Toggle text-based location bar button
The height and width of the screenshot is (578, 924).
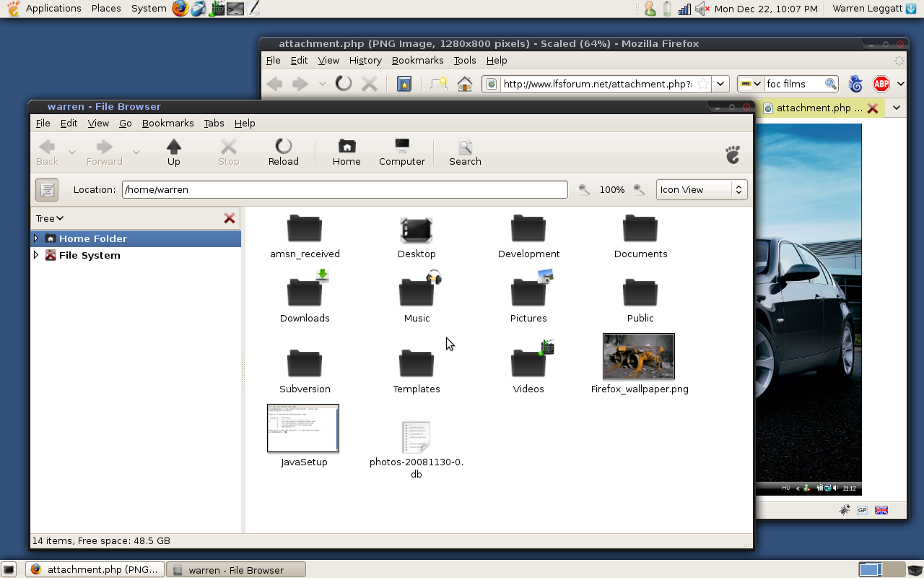pos(47,189)
